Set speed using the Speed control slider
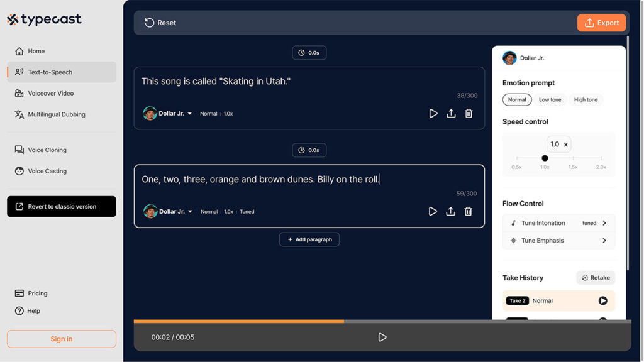The width and height of the screenshot is (644, 362). pyautogui.click(x=545, y=156)
